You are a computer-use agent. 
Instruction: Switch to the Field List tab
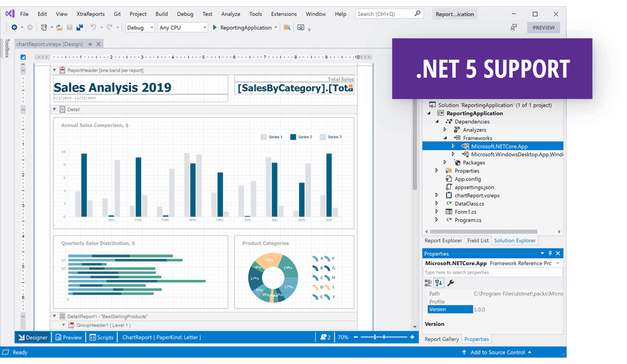tap(478, 240)
